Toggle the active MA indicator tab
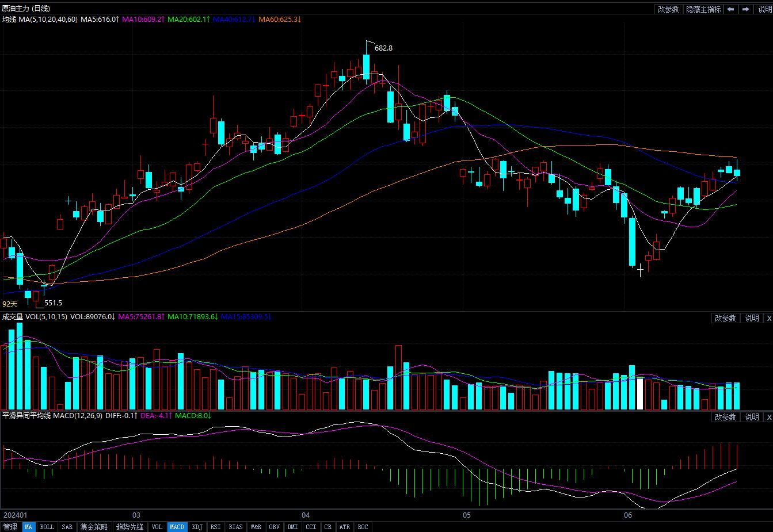The width and height of the screenshot is (773, 532). pyautogui.click(x=28, y=527)
